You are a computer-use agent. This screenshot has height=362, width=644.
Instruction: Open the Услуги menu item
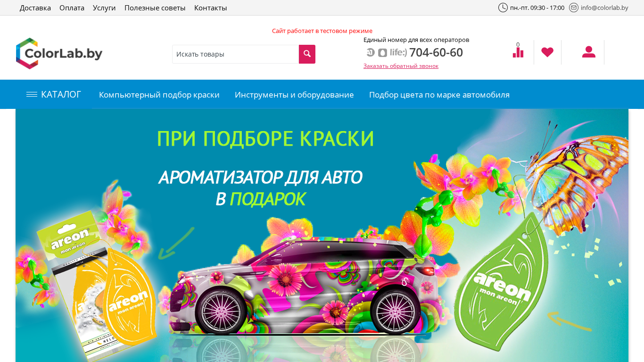[104, 8]
